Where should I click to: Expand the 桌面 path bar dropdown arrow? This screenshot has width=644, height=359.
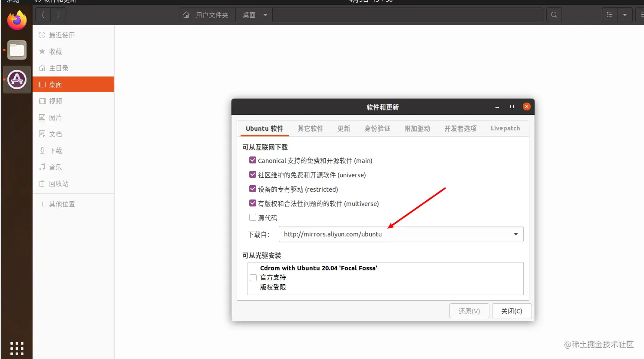pyautogui.click(x=265, y=15)
